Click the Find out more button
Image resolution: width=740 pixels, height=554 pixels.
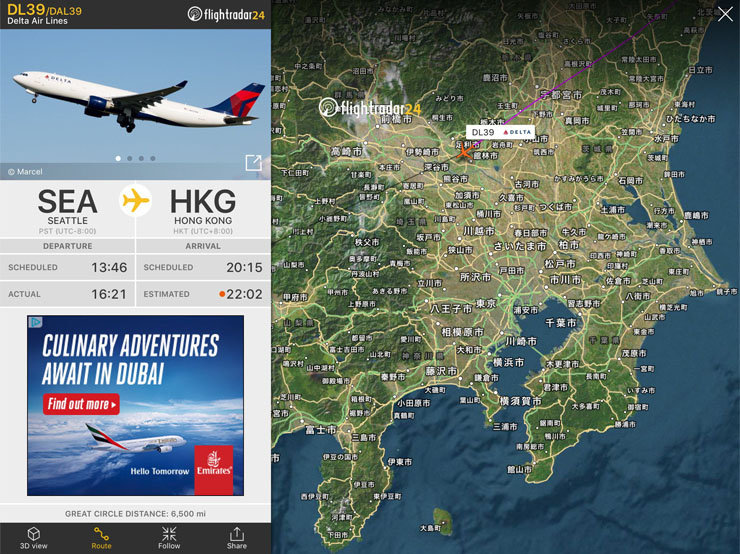(81, 404)
